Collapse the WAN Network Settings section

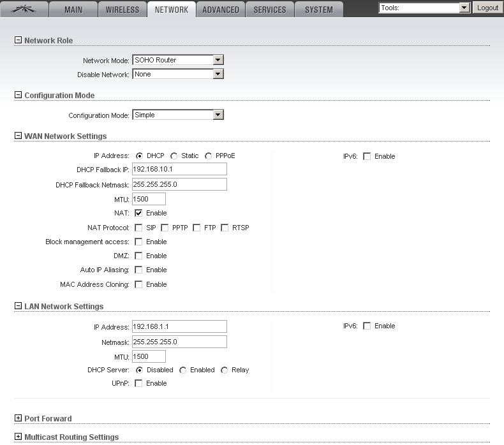point(18,136)
